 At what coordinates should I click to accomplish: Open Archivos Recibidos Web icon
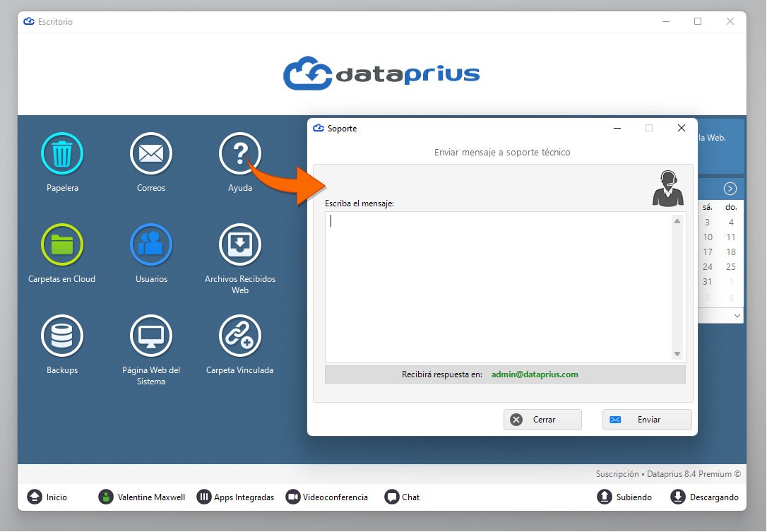[x=239, y=244]
